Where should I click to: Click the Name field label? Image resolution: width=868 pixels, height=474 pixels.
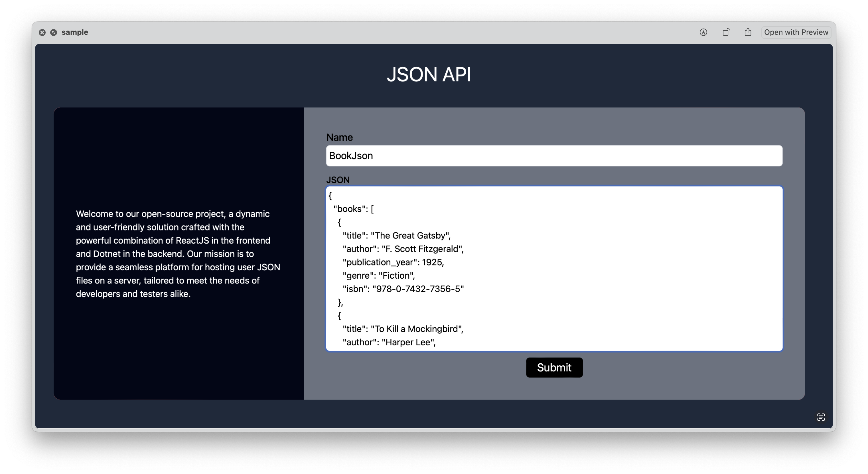pyautogui.click(x=339, y=137)
